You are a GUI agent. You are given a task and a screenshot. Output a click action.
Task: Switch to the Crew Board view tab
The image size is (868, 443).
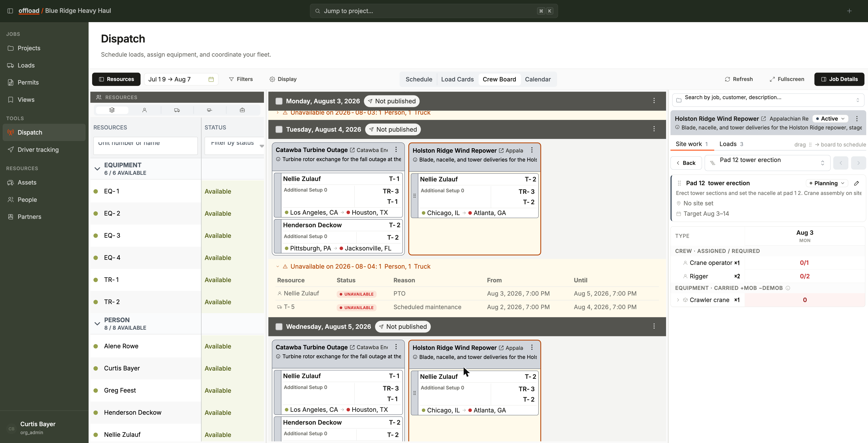(499, 79)
